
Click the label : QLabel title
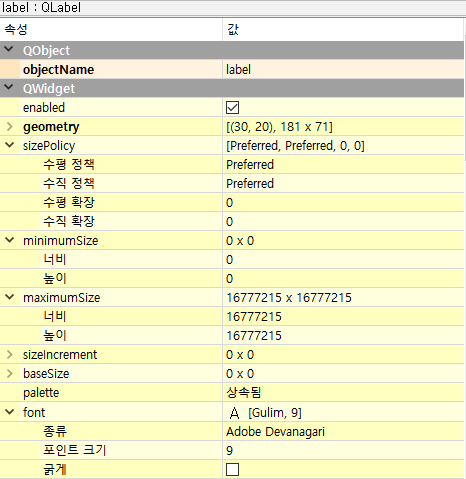[x=41, y=7]
